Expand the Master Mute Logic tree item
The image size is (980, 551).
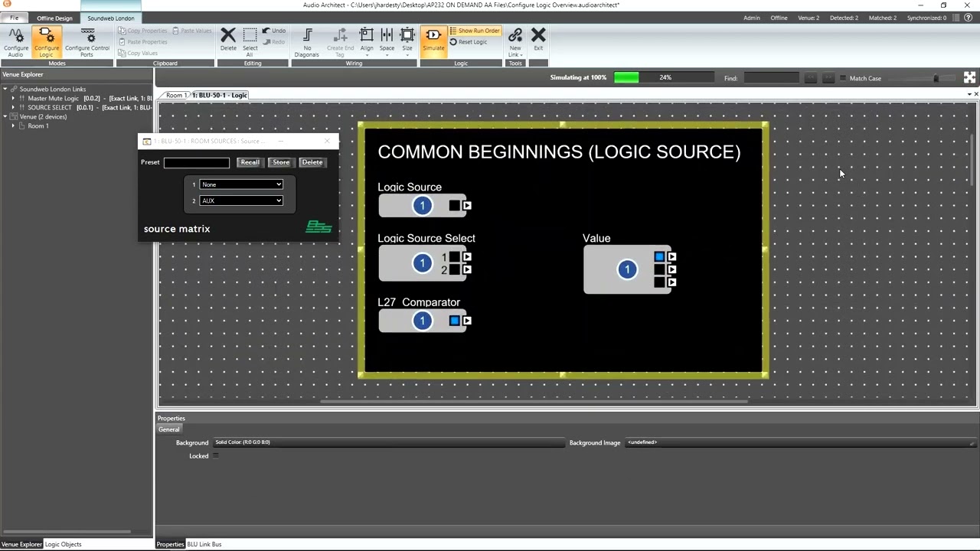point(13,98)
